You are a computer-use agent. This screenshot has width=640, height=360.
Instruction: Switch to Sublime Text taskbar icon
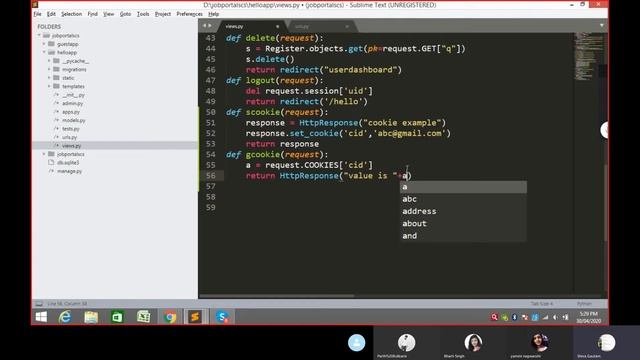(x=195, y=317)
